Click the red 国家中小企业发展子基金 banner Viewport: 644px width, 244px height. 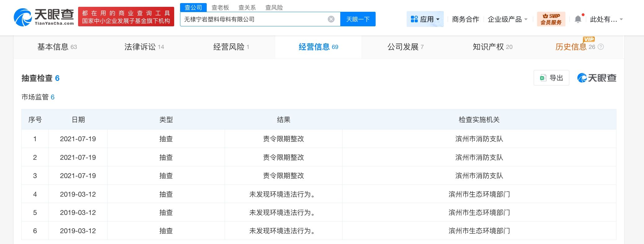pos(126,17)
